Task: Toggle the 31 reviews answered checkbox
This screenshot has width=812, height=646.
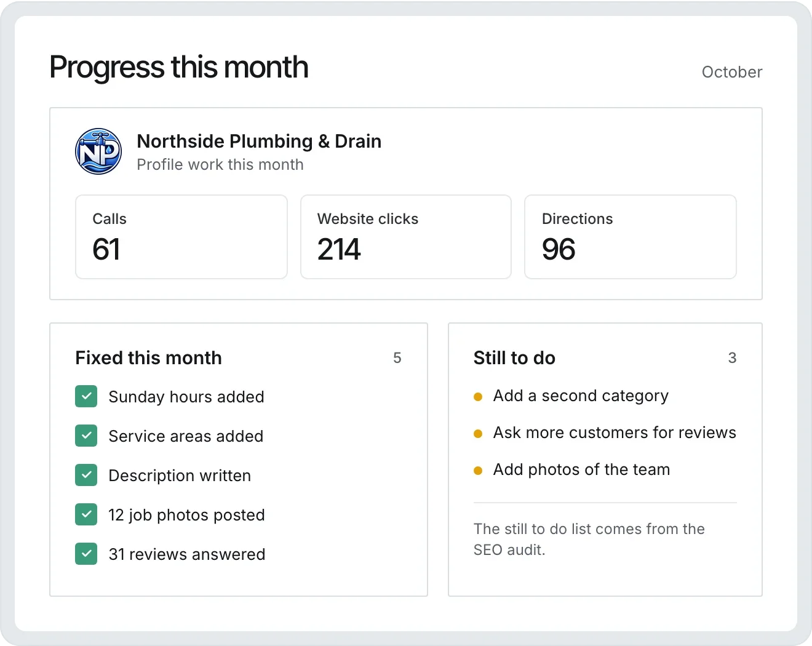Action: pyautogui.click(x=86, y=554)
